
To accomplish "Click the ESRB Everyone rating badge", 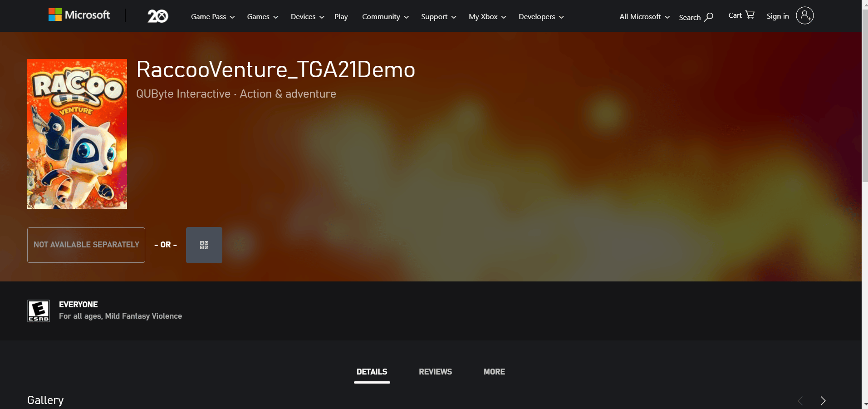I will [x=39, y=311].
